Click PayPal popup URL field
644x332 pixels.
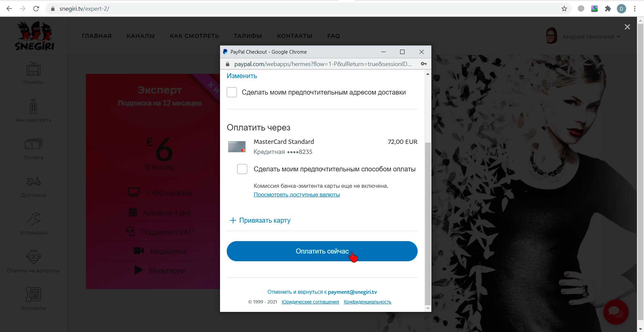pos(323,64)
